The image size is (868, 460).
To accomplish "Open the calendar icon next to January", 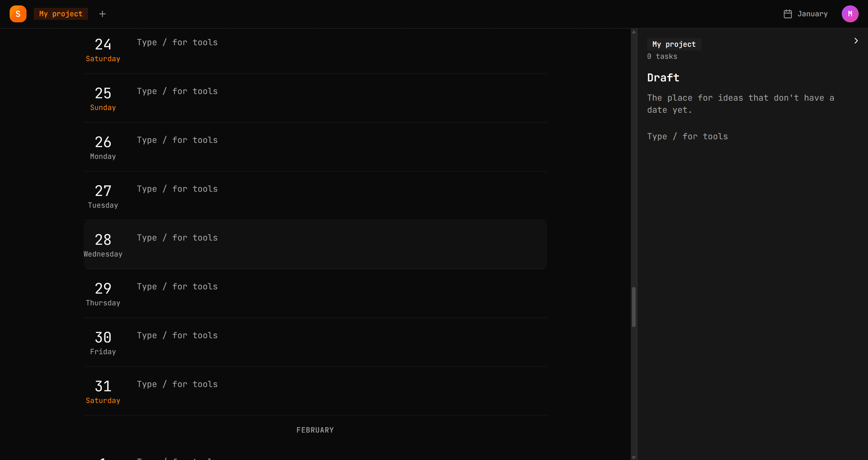I will (788, 14).
